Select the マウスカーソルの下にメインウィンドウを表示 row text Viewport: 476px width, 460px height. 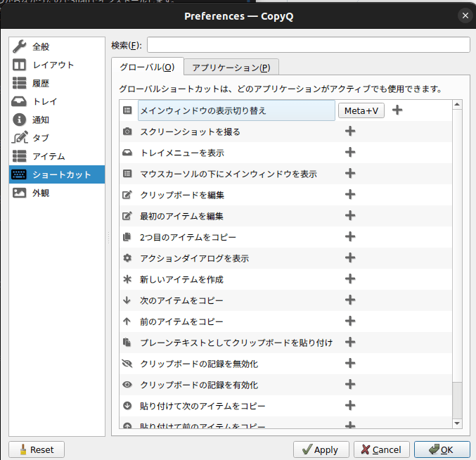(x=229, y=174)
